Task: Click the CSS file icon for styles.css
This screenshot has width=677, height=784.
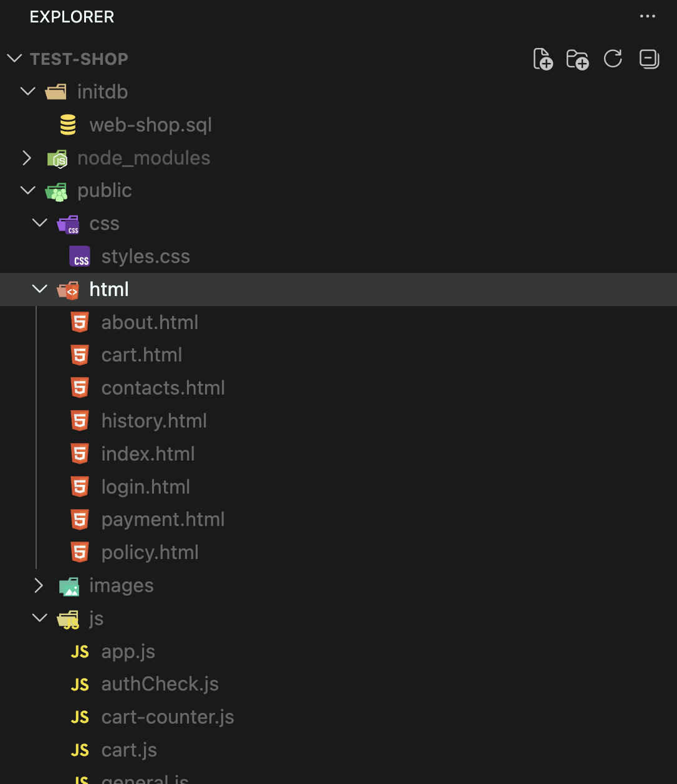Action: point(80,257)
